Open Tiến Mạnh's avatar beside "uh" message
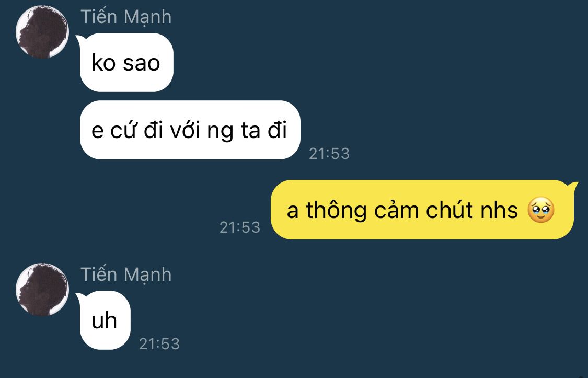The width and height of the screenshot is (588, 378). click(42, 290)
